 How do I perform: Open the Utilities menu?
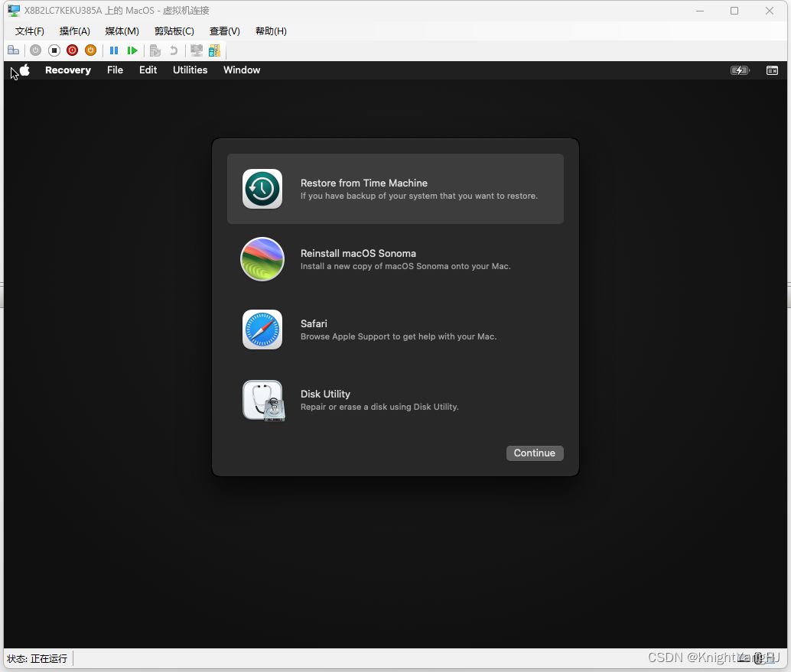coord(190,70)
